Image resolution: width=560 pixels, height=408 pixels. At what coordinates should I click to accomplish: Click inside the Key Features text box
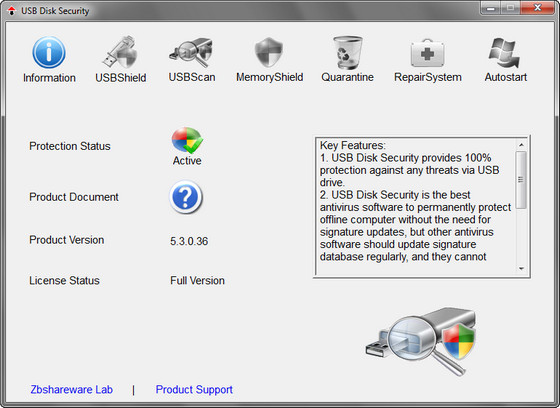[x=416, y=207]
